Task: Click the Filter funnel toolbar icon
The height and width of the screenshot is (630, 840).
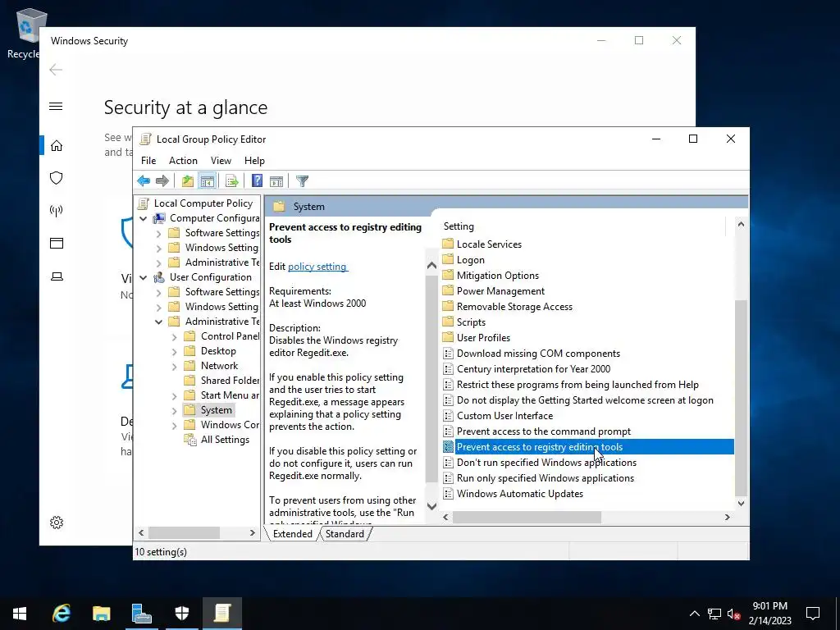Action: pyautogui.click(x=302, y=181)
